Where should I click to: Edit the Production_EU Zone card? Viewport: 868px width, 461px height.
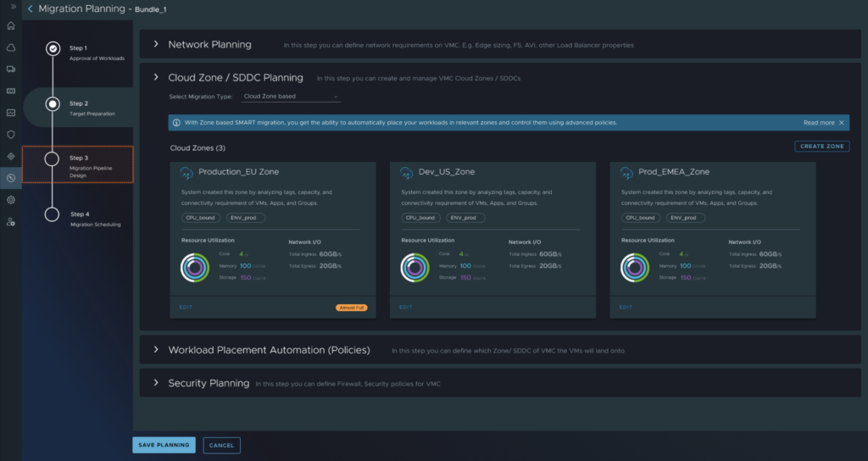(186, 307)
